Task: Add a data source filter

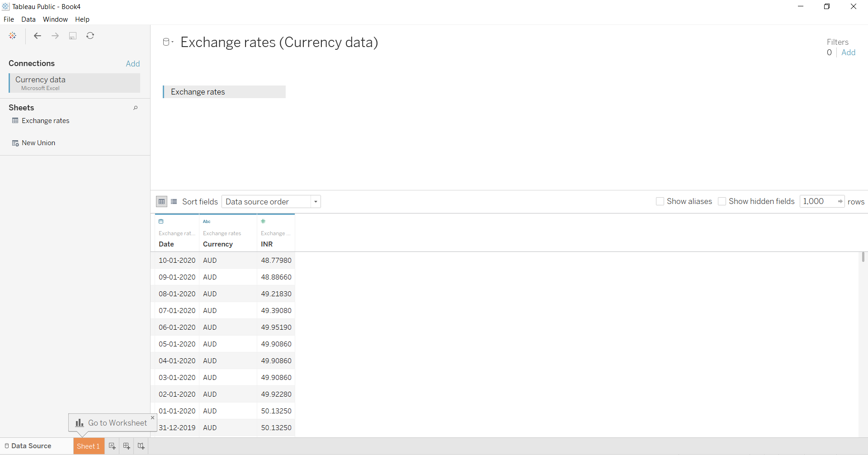Action: pos(849,52)
